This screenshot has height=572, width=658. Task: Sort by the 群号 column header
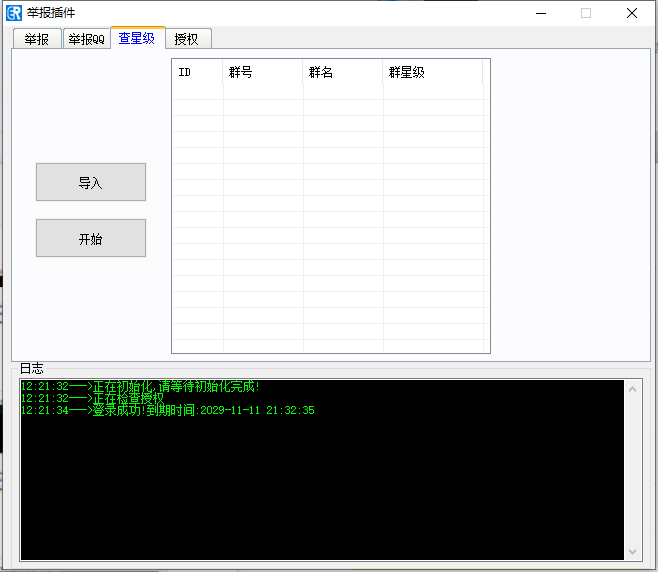click(263, 72)
